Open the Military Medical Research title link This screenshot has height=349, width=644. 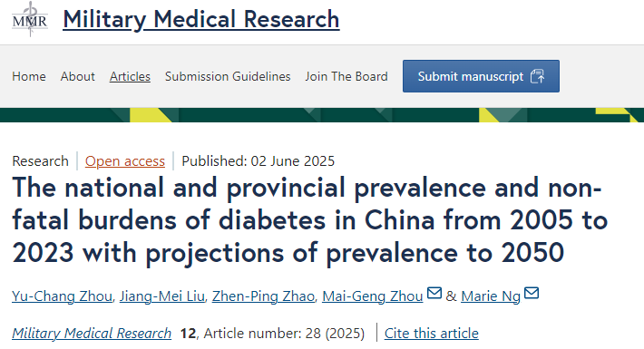tap(201, 19)
